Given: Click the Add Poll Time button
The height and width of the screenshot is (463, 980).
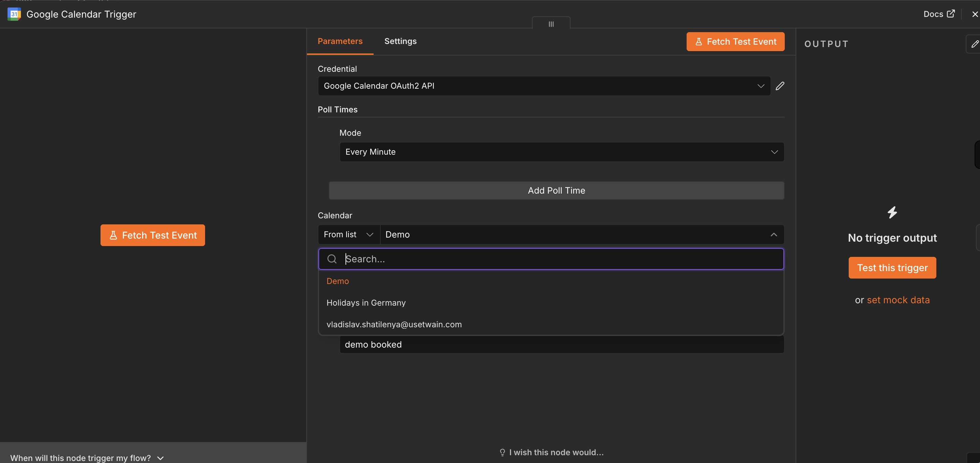Looking at the screenshot, I should [x=556, y=191].
